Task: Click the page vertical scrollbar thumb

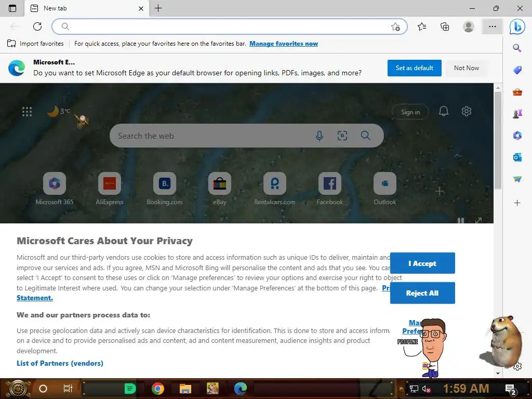Action: [498, 140]
